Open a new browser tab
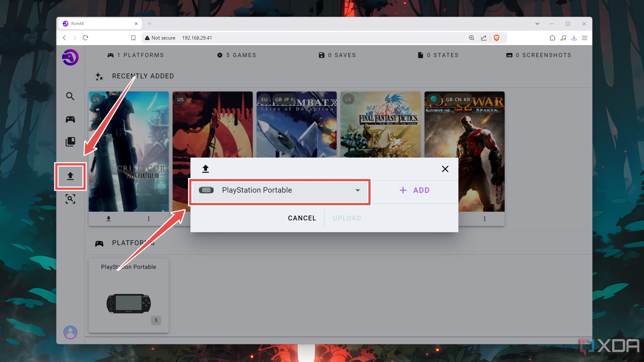 pyautogui.click(x=149, y=23)
